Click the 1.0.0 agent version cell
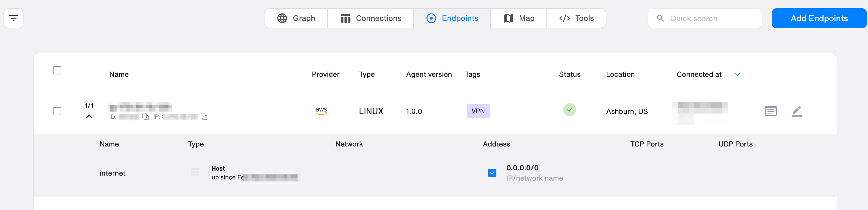 click(x=413, y=111)
